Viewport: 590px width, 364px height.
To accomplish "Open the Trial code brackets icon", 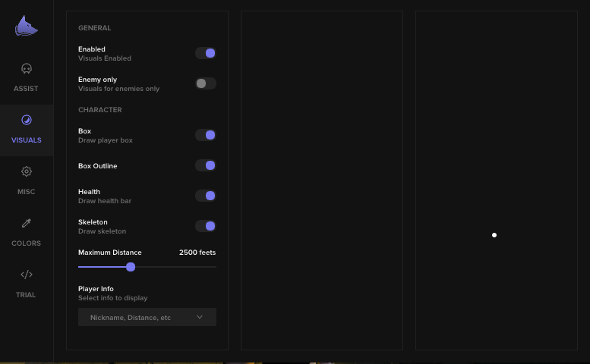I will click(27, 275).
